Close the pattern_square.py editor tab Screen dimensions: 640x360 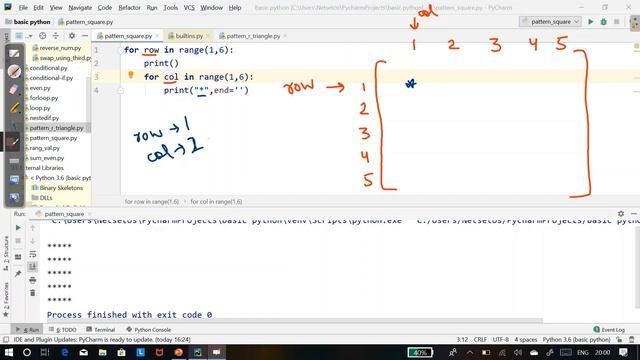pos(157,36)
